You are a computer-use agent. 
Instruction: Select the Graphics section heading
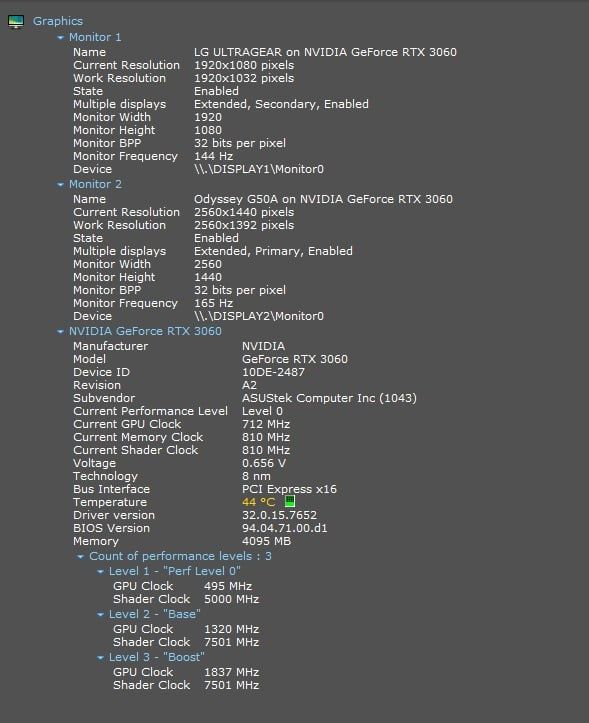pos(58,21)
